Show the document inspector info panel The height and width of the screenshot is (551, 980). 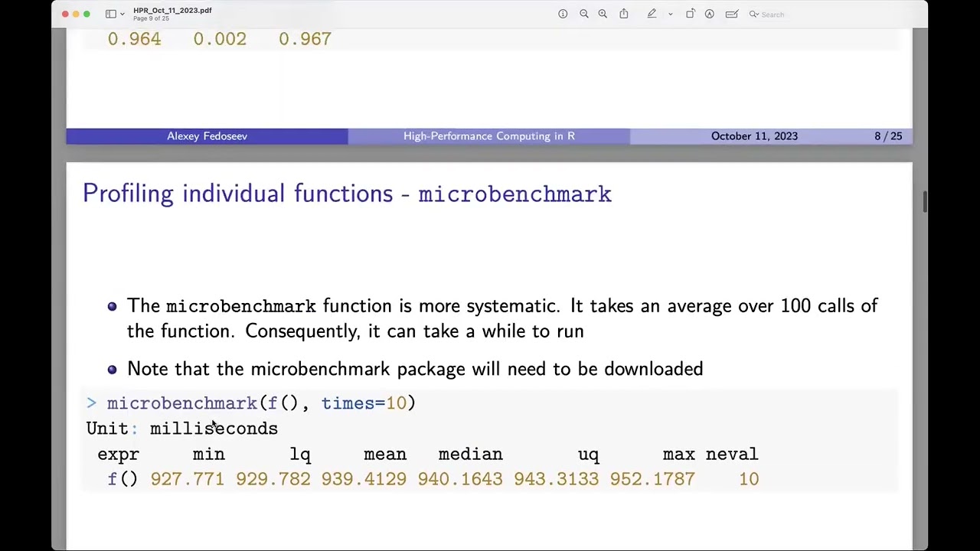563,14
